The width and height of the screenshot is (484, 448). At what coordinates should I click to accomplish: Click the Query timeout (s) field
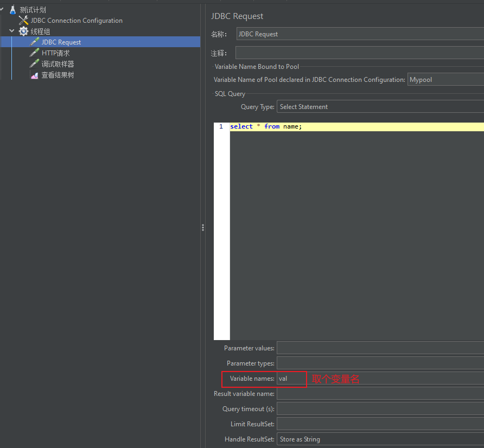(x=380, y=409)
